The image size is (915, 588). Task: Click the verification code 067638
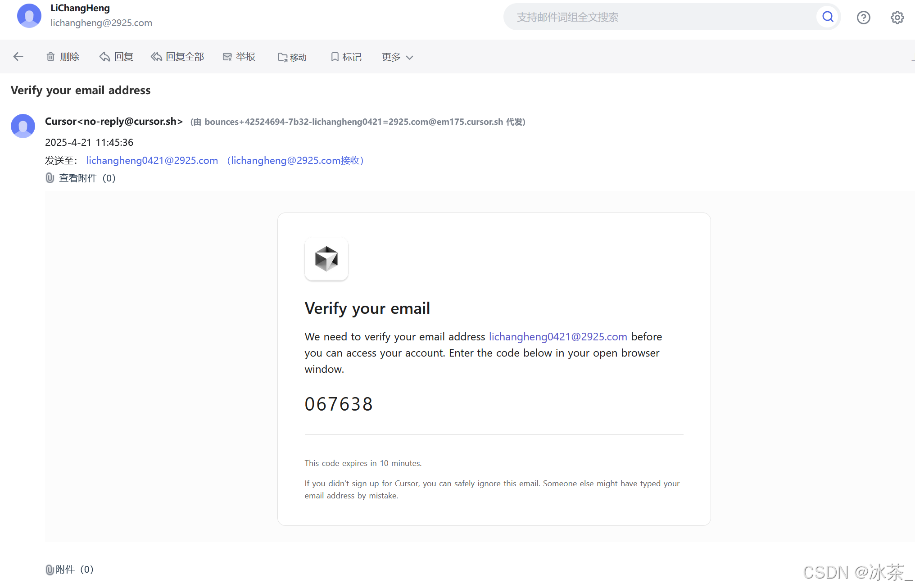339,404
